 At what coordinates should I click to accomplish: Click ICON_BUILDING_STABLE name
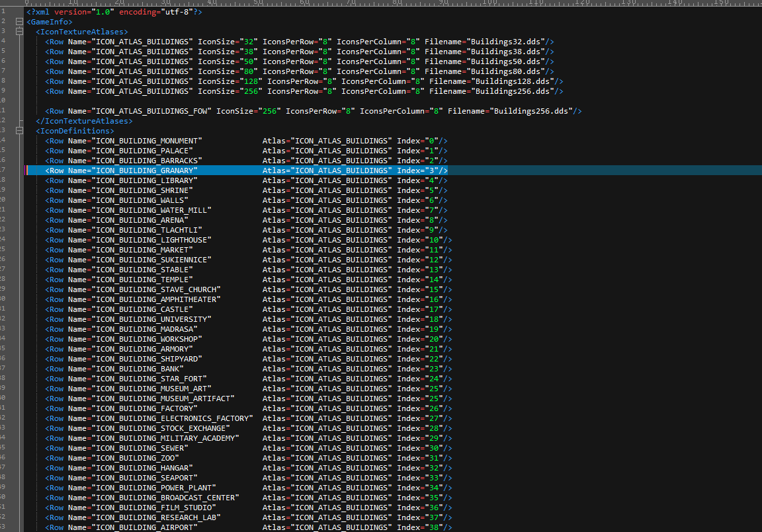[142, 270]
